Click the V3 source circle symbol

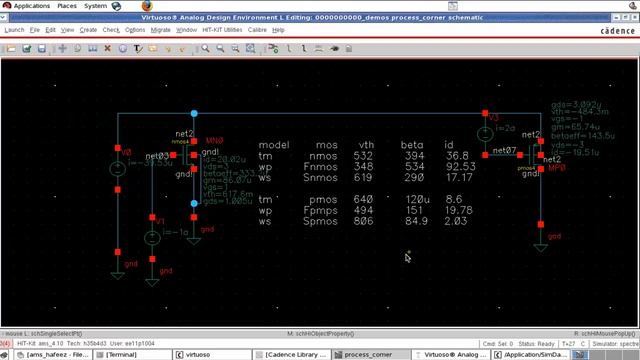coord(485,134)
